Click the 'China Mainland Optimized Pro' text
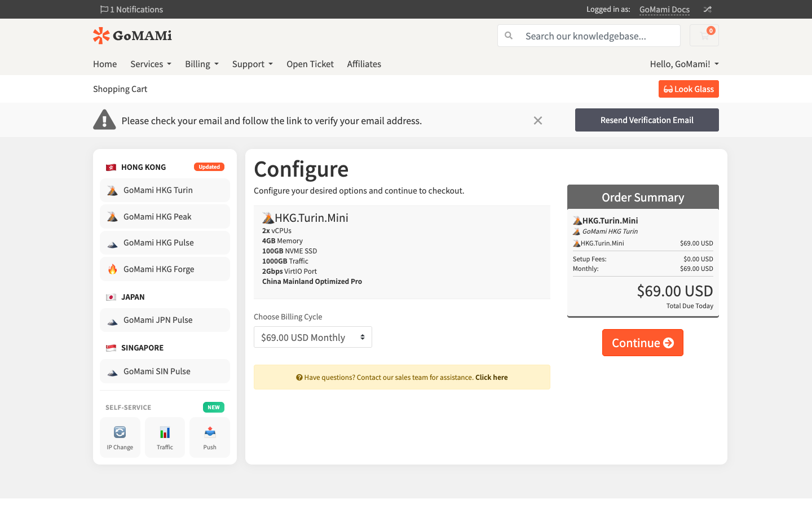Image resolution: width=812 pixels, height=508 pixels. 312,281
